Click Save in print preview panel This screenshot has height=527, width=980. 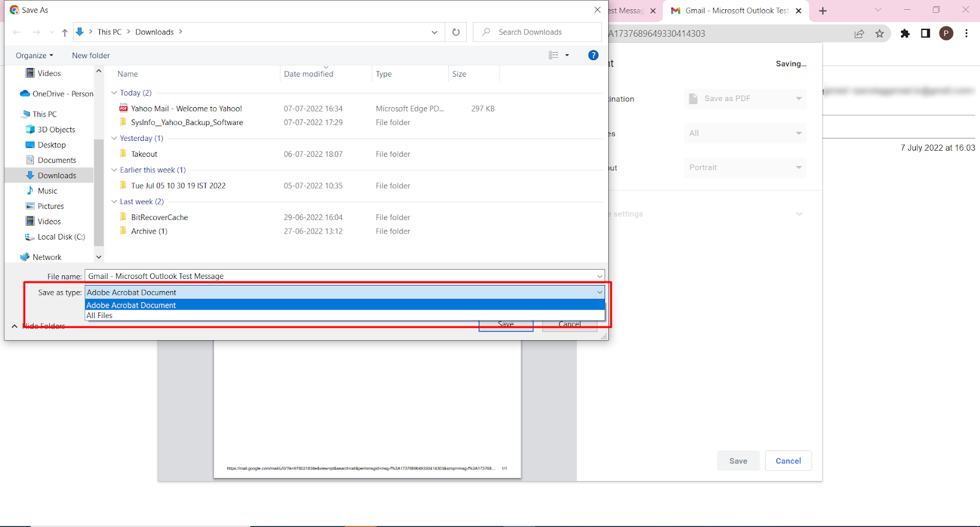[738, 461]
